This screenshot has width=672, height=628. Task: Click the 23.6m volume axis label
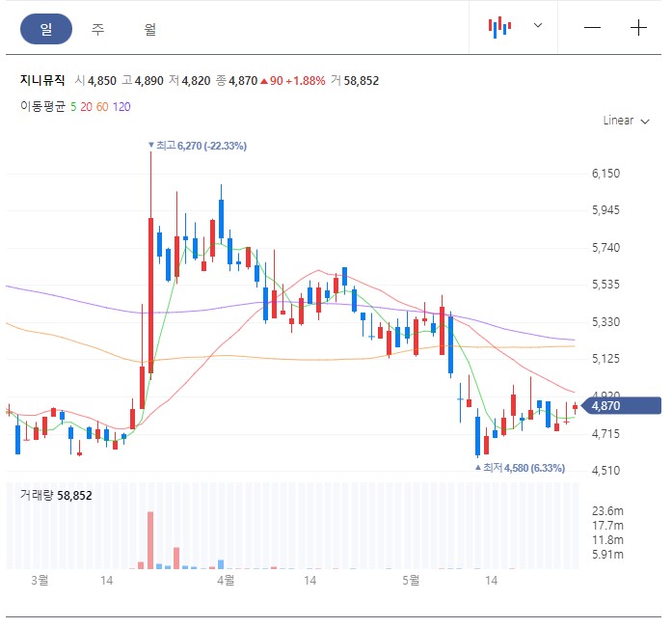(x=607, y=511)
